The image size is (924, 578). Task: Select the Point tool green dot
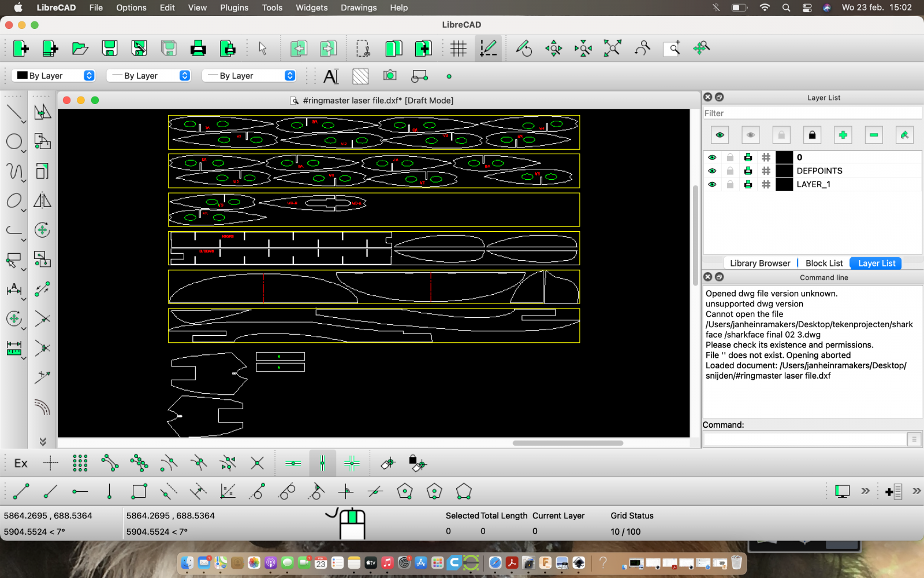click(449, 76)
